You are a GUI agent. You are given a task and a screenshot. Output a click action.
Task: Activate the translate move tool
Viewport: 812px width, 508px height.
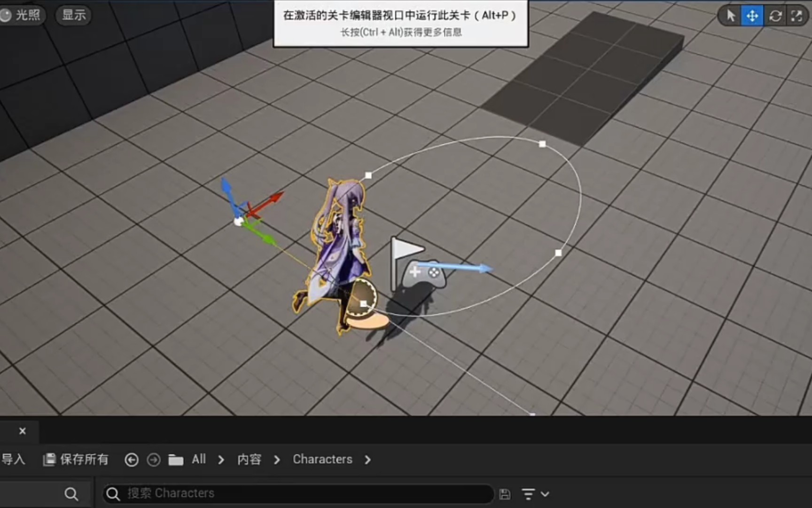(752, 16)
